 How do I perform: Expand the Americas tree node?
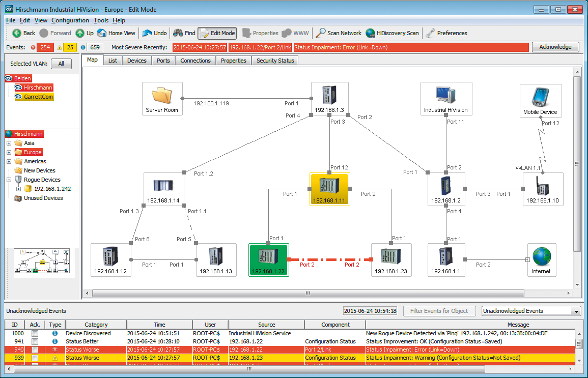point(9,162)
